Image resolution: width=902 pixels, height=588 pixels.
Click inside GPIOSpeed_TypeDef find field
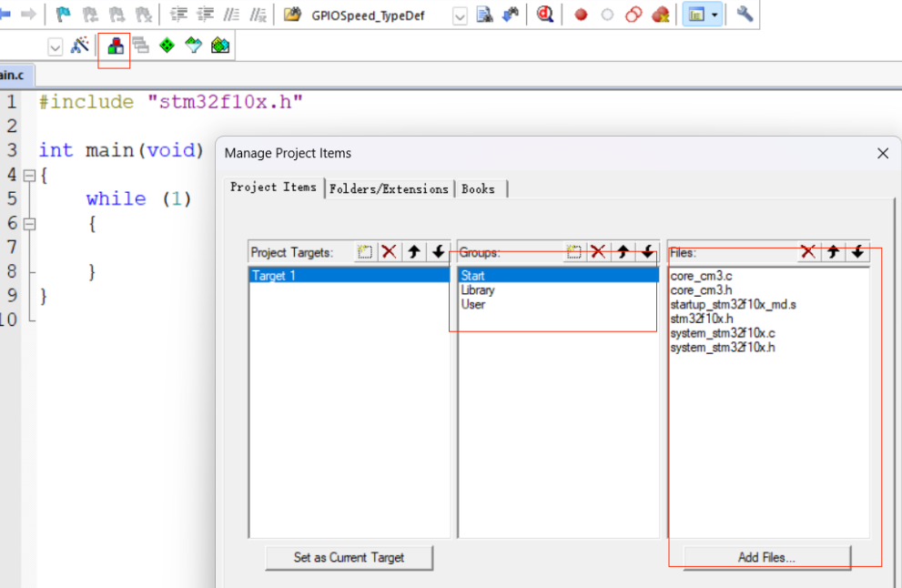pyautogui.click(x=379, y=15)
